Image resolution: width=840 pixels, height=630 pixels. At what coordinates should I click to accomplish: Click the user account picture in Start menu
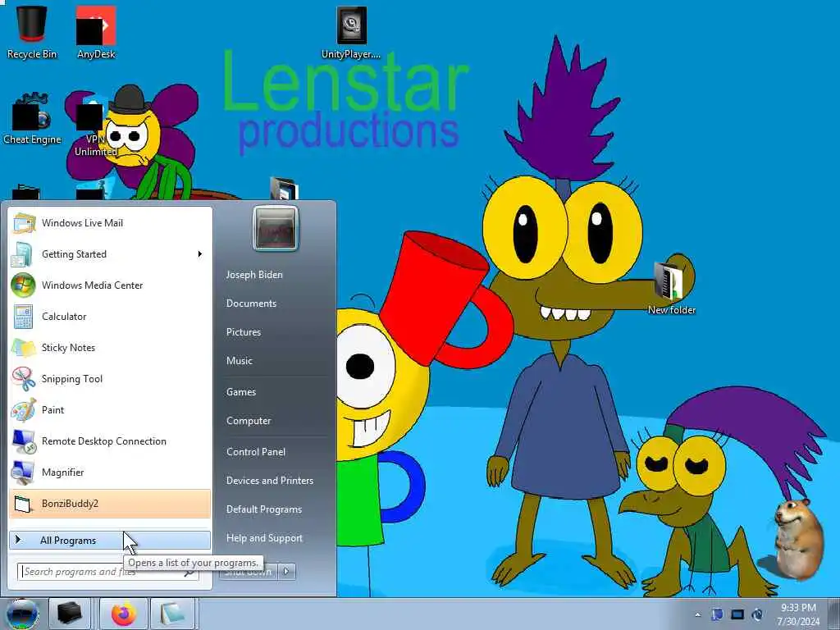[x=276, y=228]
